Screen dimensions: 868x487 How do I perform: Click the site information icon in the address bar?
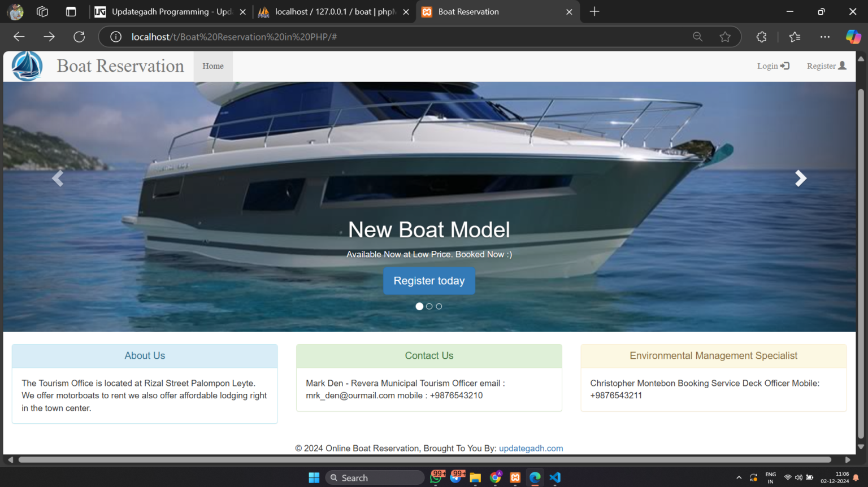[115, 37]
